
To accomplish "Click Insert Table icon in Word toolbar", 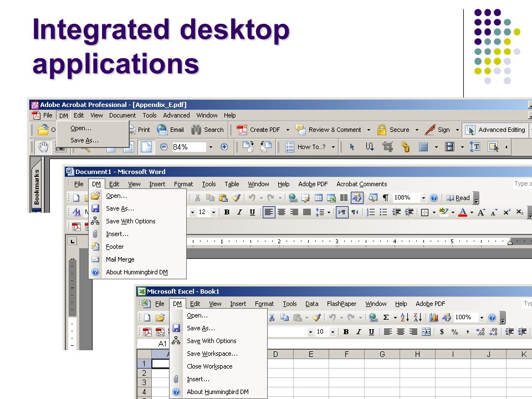I will tap(318, 198).
